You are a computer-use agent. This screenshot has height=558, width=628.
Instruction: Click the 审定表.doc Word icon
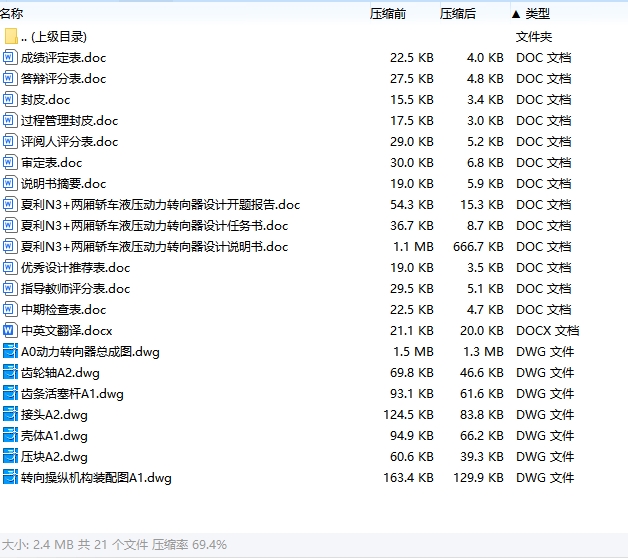click(x=10, y=162)
